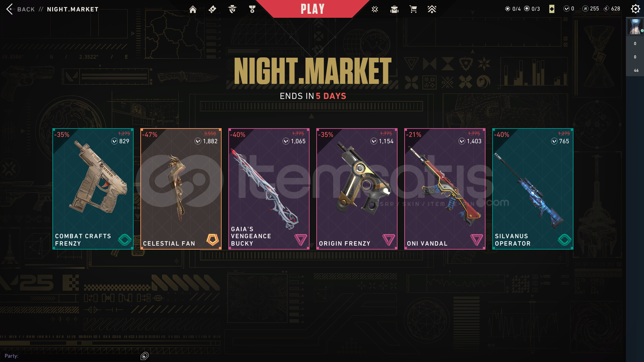Viewport: 644px width, 362px height.
Task: Open the Agents icon in top bar
Action: pos(232,9)
